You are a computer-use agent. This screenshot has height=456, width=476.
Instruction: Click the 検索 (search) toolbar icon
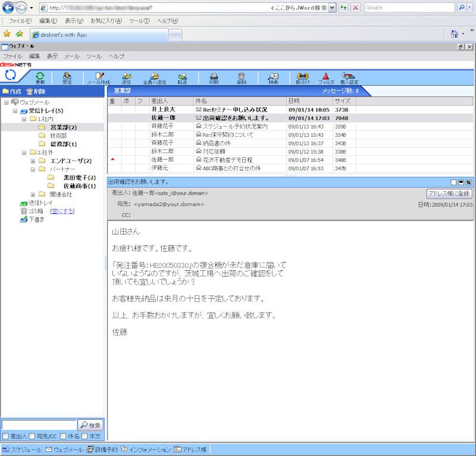click(x=273, y=78)
